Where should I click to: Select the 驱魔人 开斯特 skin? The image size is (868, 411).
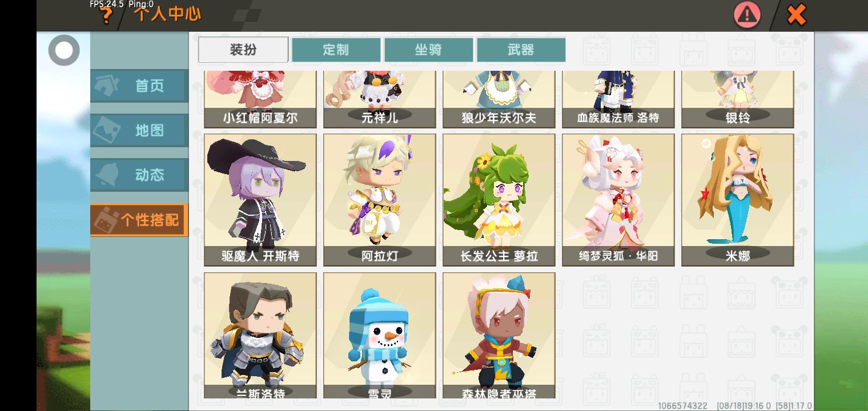coord(260,200)
